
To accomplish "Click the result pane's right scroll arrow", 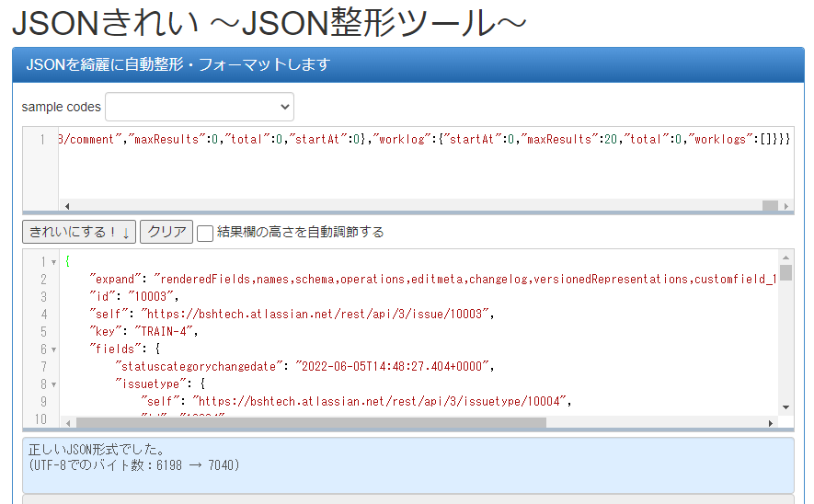I will tap(771, 423).
